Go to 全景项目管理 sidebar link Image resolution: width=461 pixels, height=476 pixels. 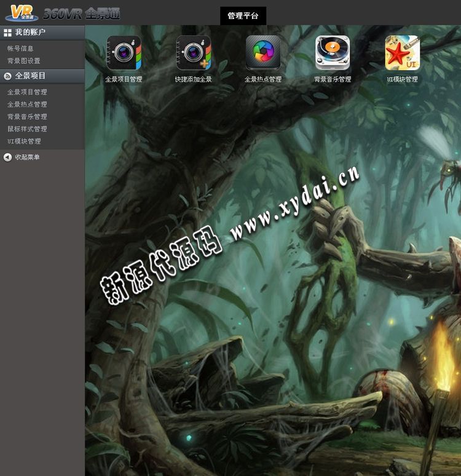point(27,92)
